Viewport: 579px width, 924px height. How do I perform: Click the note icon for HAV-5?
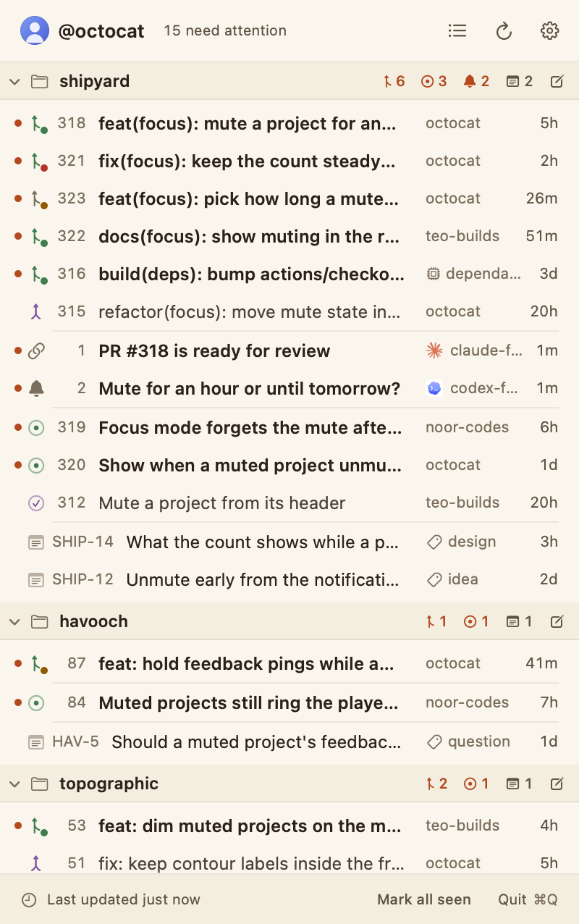[35, 742]
